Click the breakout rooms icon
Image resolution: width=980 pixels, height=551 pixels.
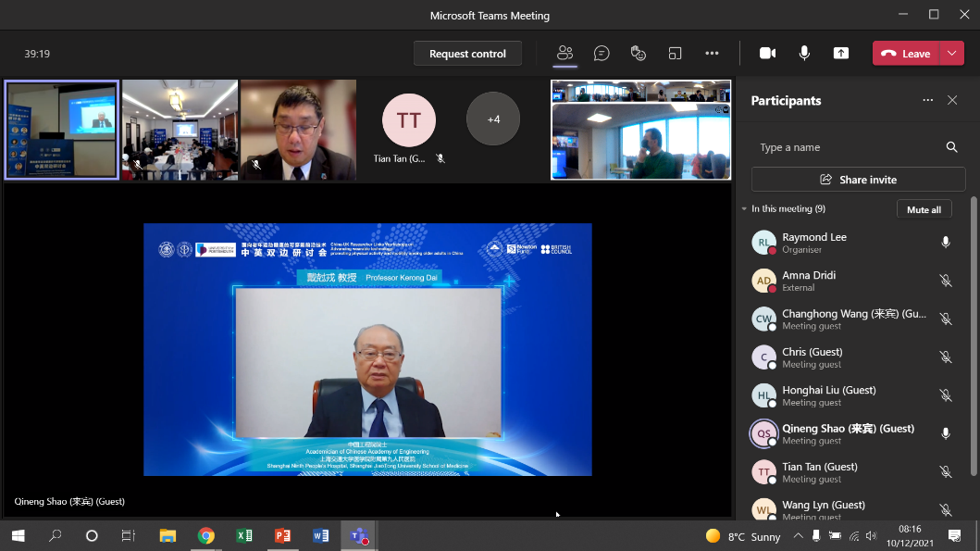pos(675,54)
